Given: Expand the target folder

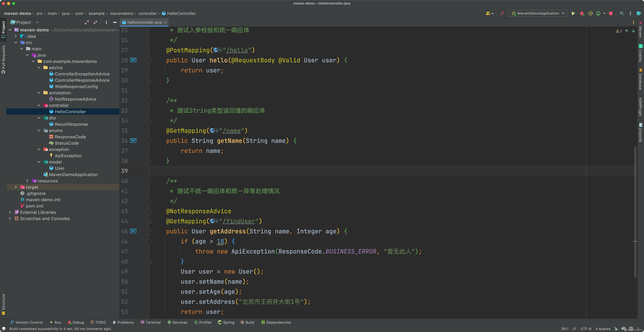Looking at the screenshot, I should (x=16, y=187).
